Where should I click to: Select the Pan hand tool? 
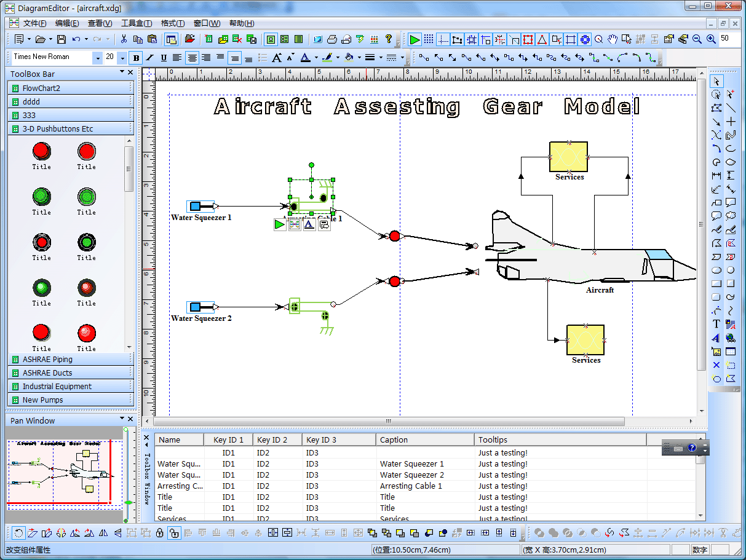pyautogui.click(x=613, y=39)
